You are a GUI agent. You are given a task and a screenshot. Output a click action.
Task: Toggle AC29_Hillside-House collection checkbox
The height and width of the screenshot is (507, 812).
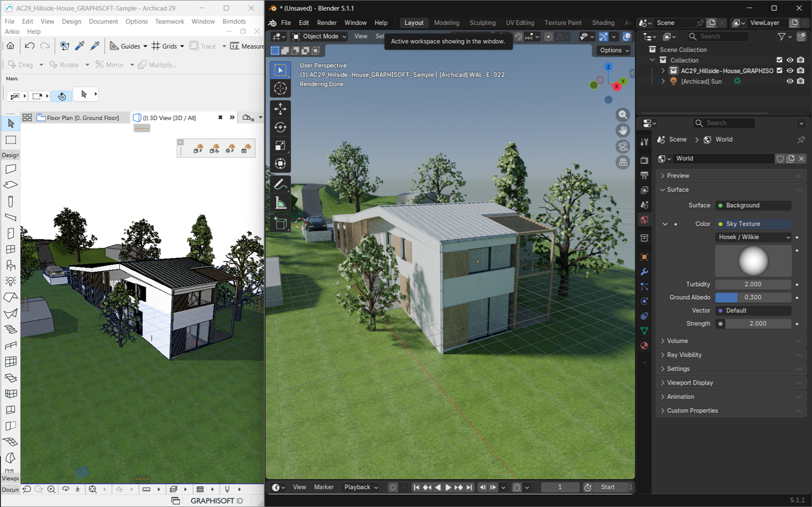(779, 71)
